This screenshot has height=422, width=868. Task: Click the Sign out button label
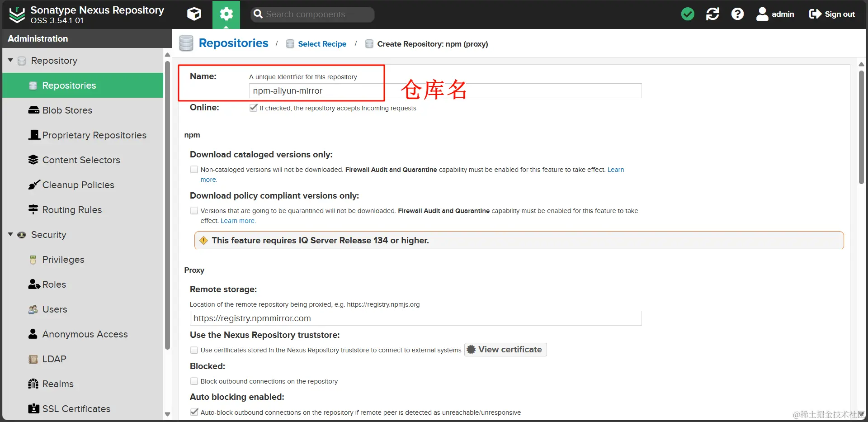[x=840, y=14]
